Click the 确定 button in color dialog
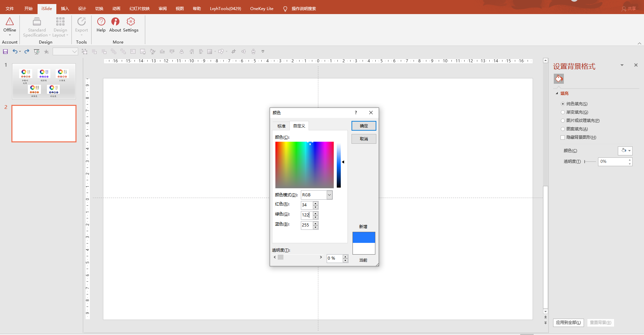The width and height of the screenshot is (644, 335). click(364, 126)
